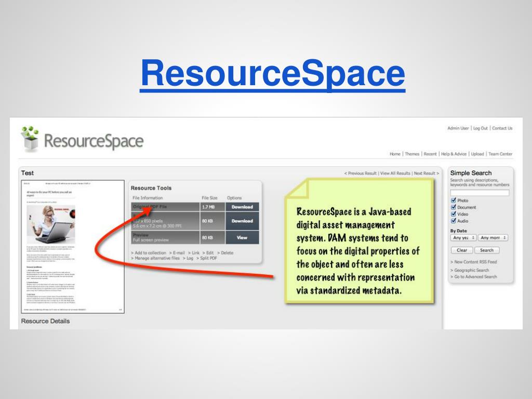This screenshot has width=532, height=399.
Task: Click the Simple Search text field
Action: pos(480,193)
